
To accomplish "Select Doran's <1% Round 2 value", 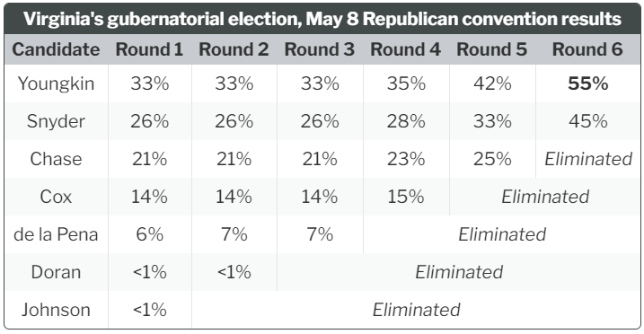I will pos(234,272).
